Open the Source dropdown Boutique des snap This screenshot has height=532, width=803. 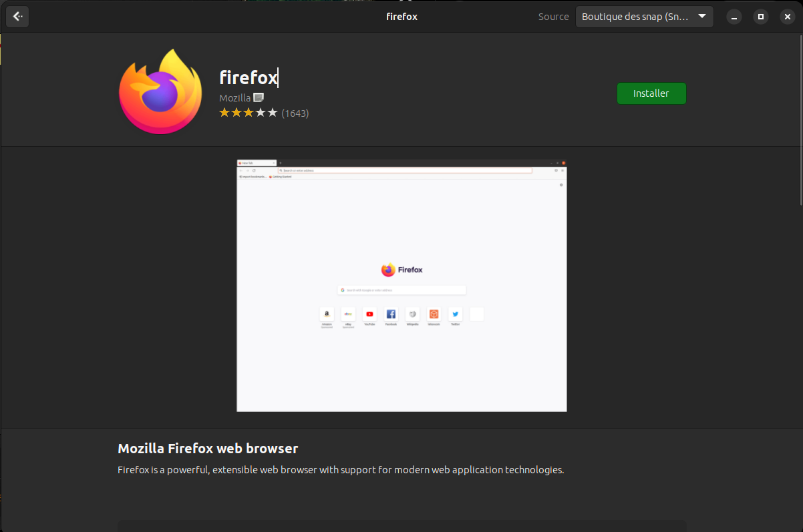644,17
